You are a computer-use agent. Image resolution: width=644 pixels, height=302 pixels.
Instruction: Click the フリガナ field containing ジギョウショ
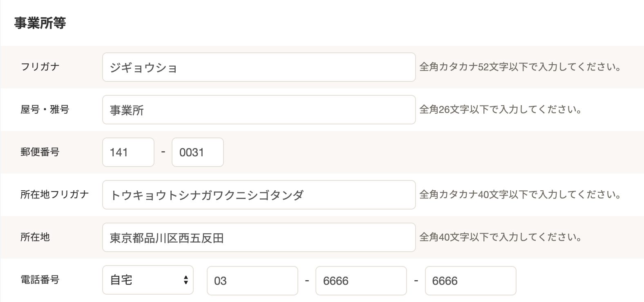259,67
